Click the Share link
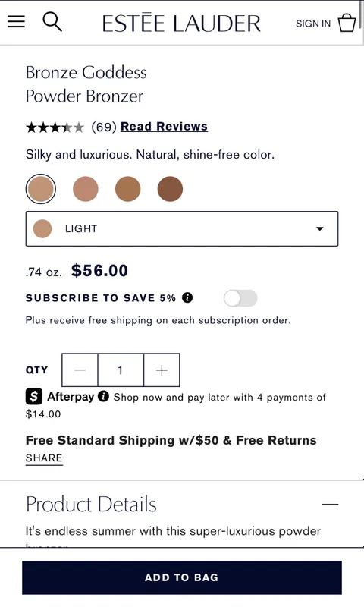 click(x=44, y=458)
